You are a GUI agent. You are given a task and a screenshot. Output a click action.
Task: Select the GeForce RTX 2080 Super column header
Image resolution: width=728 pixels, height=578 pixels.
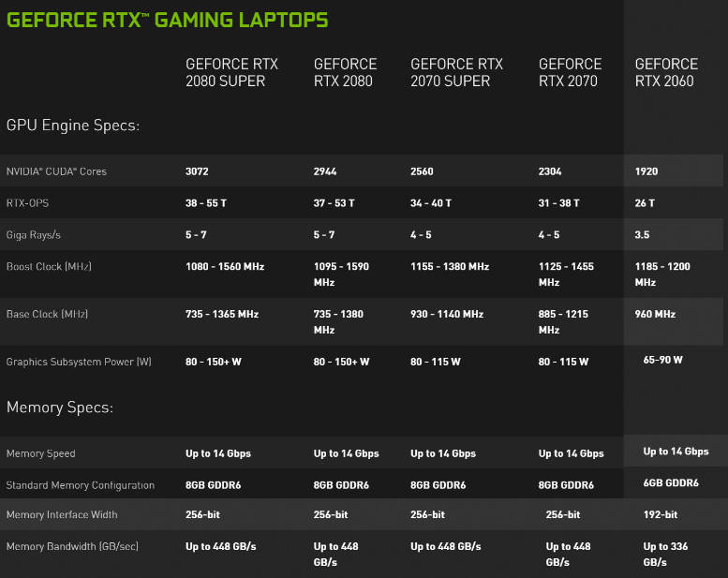coord(231,72)
